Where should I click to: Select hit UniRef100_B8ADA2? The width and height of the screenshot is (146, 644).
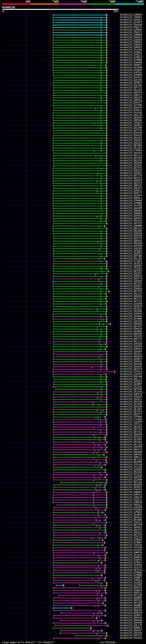coord(131,324)
